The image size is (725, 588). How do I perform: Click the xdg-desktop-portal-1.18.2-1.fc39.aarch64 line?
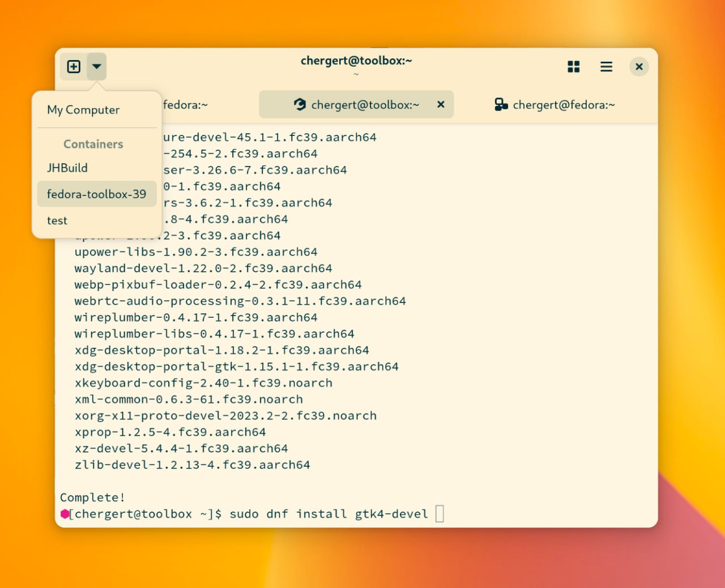pos(222,350)
